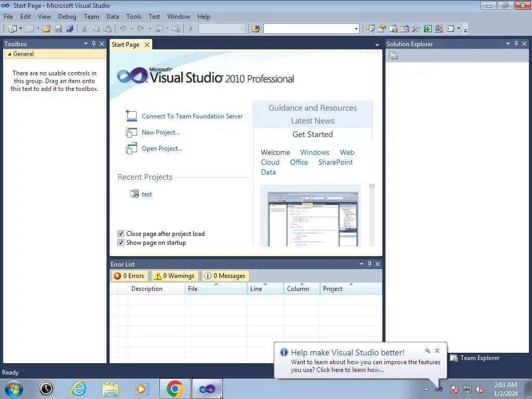Click Connect To Team Foundation Server link
Image resolution: width=532 pixels, height=399 pixels.
[192, 116]
